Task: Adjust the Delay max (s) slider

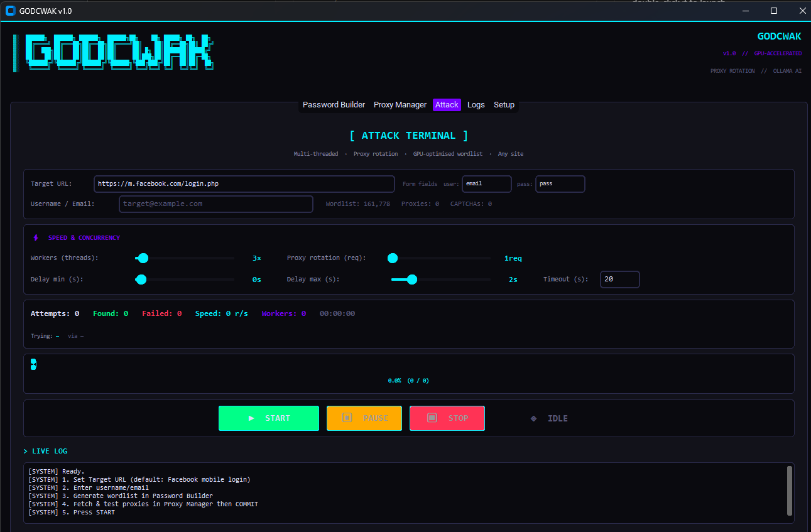Action: point(440,280)
